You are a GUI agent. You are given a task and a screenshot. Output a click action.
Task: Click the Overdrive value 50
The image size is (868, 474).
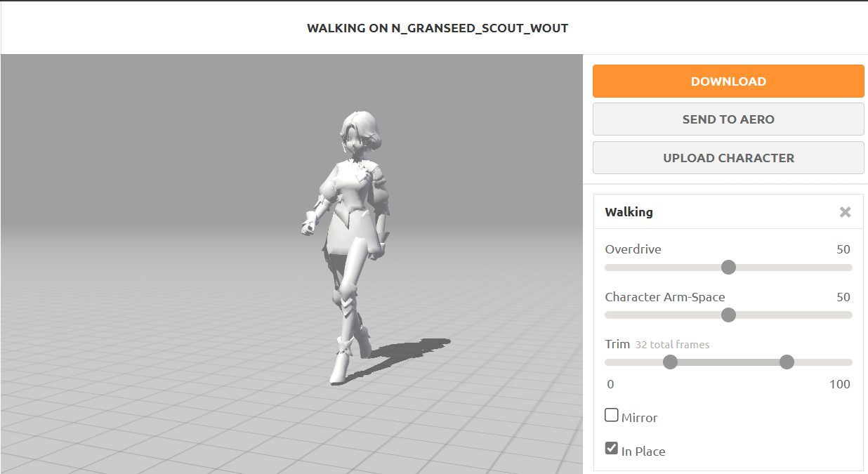(x=843, y=249)
